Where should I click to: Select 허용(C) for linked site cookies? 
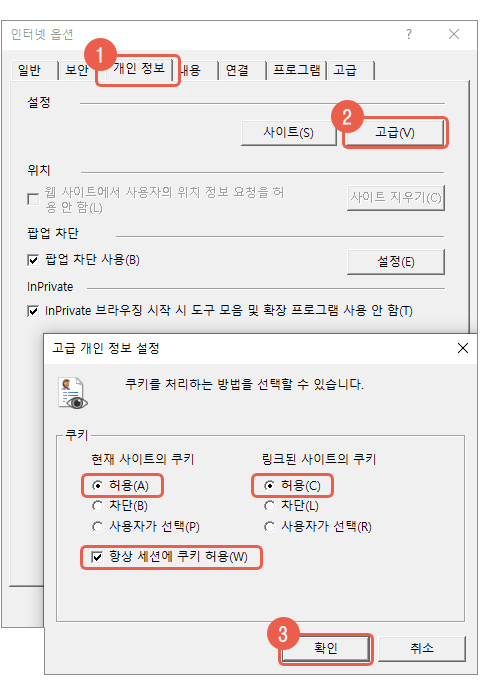[x=269, y=485]
